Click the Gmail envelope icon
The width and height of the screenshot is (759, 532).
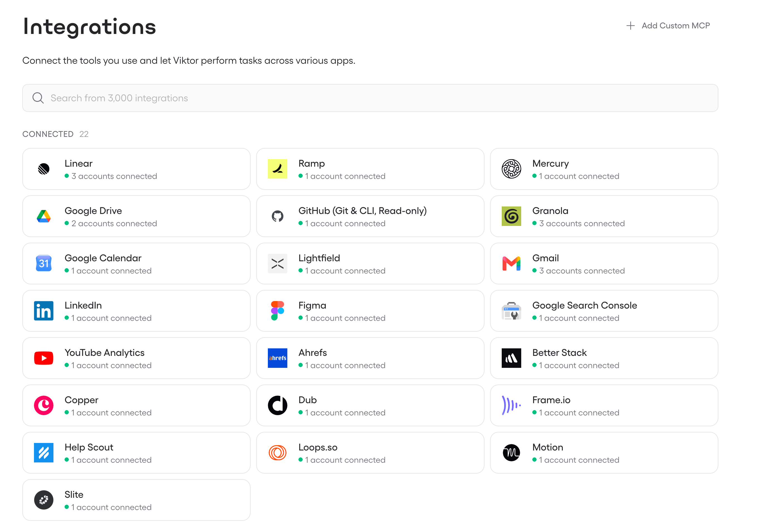pyautogui.click(x=511, y=263)
